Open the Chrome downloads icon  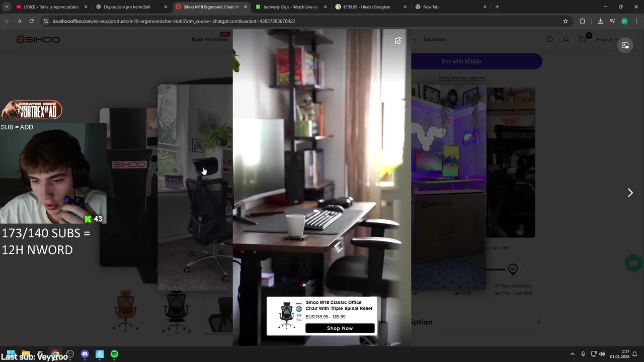600,21
